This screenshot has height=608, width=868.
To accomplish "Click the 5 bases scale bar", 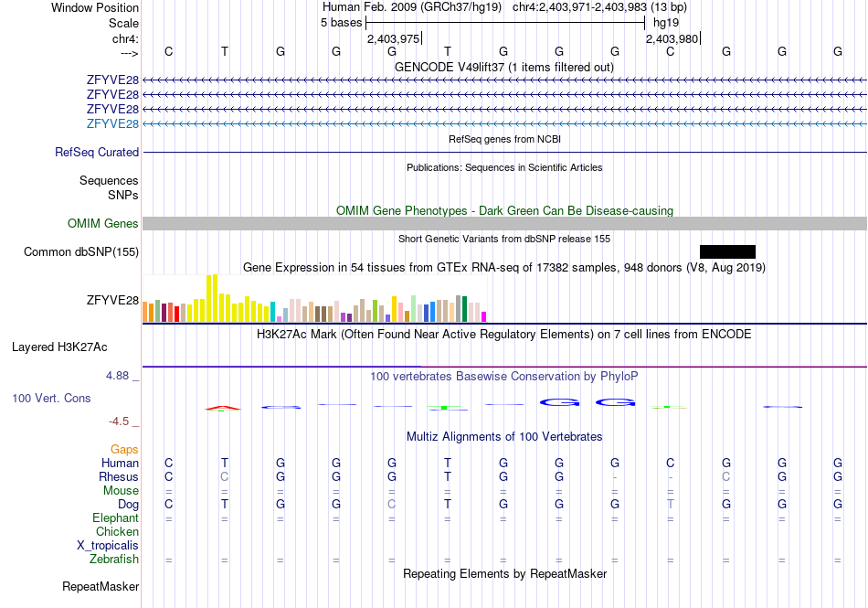I will tap(505, 23).
